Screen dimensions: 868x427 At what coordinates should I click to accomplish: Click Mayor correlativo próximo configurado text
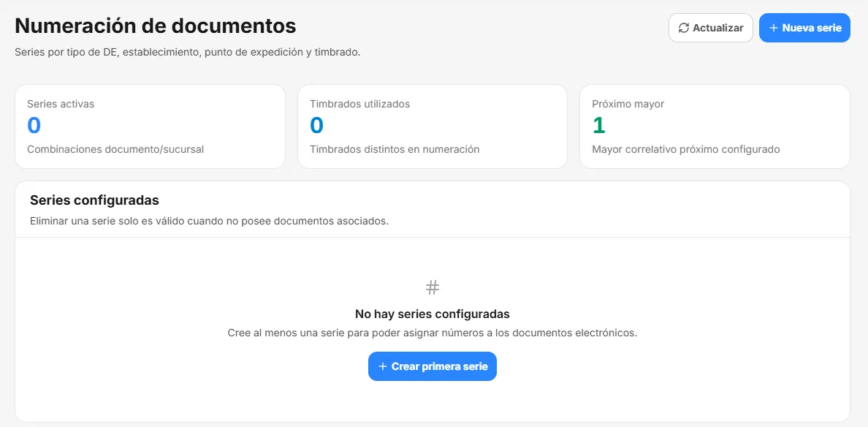(686, 149)
